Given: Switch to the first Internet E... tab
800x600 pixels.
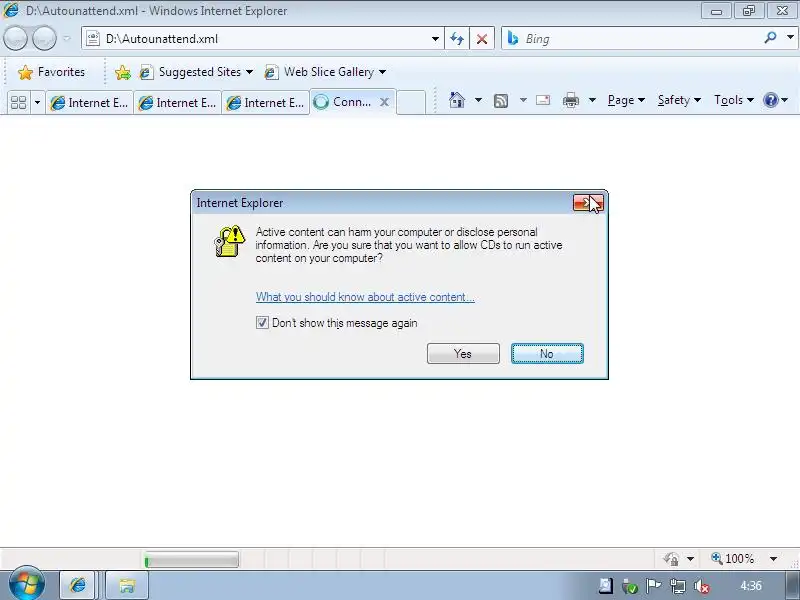Looking at the screenshot, I should (89, 103).
